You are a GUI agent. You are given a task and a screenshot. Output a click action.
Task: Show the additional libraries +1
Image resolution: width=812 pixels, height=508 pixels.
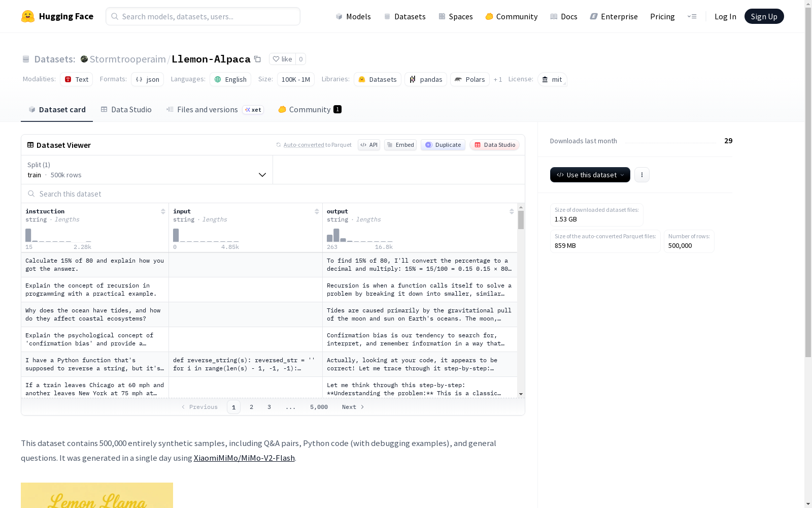click(498, 79)
